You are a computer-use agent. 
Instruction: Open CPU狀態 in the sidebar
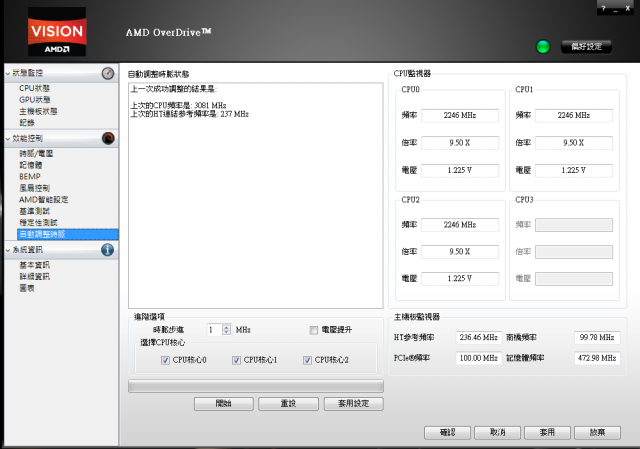(x=34, y=88)
